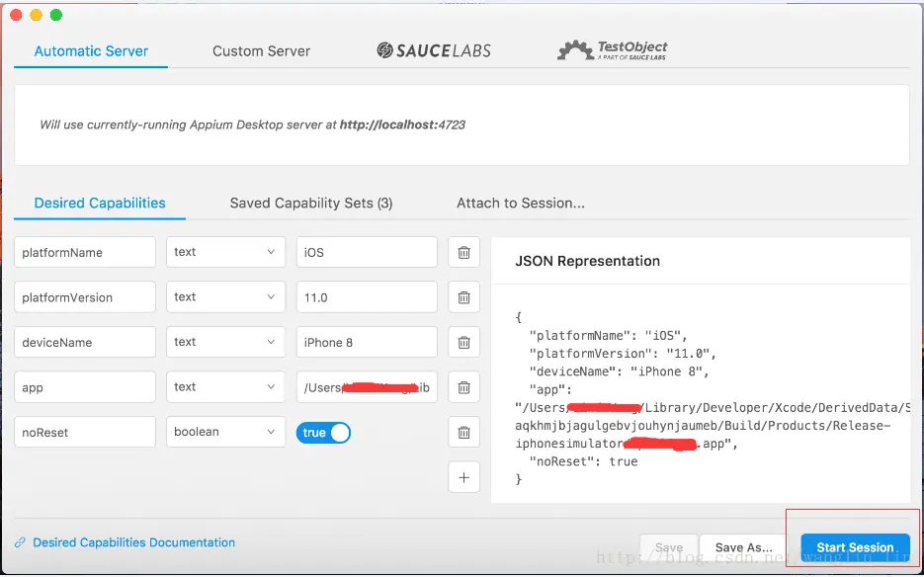Screen dimensions: 924x577
Task: Click the Save As button
Action: pyautogui.click(x=743, y=547)
